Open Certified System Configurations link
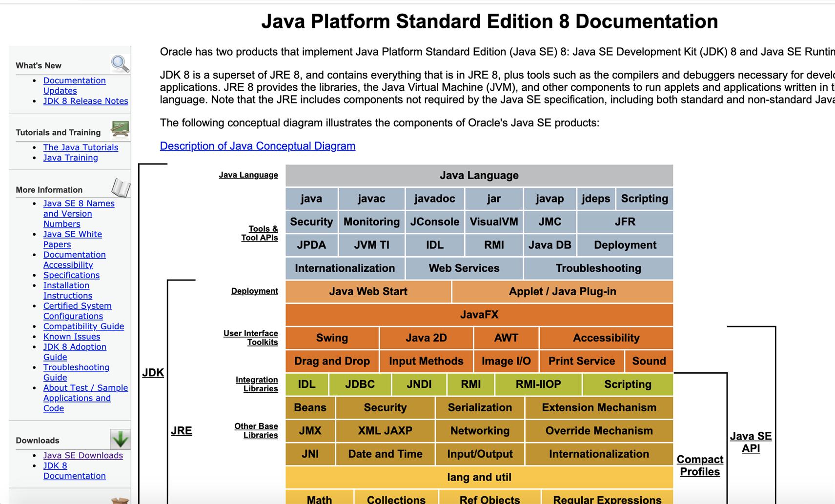This screenshot has width=835, height=504. point(77,311)
